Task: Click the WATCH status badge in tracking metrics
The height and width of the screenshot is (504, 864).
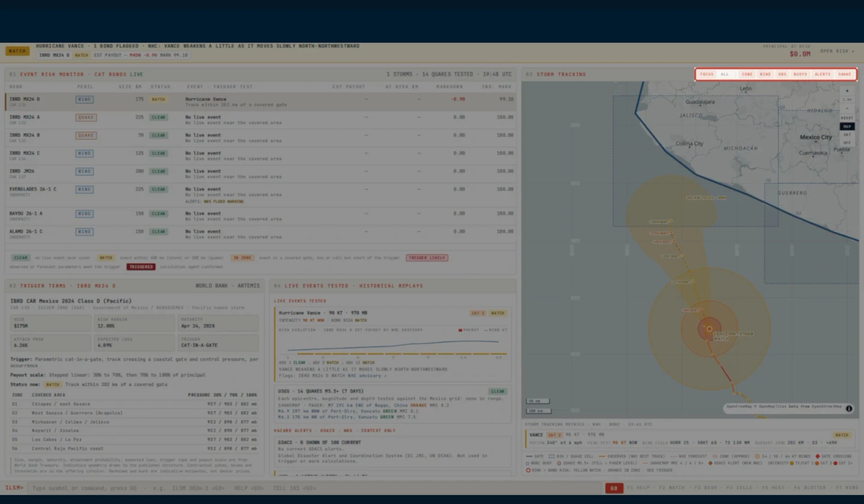Action: pyautogui.click(x=842, y=435)
